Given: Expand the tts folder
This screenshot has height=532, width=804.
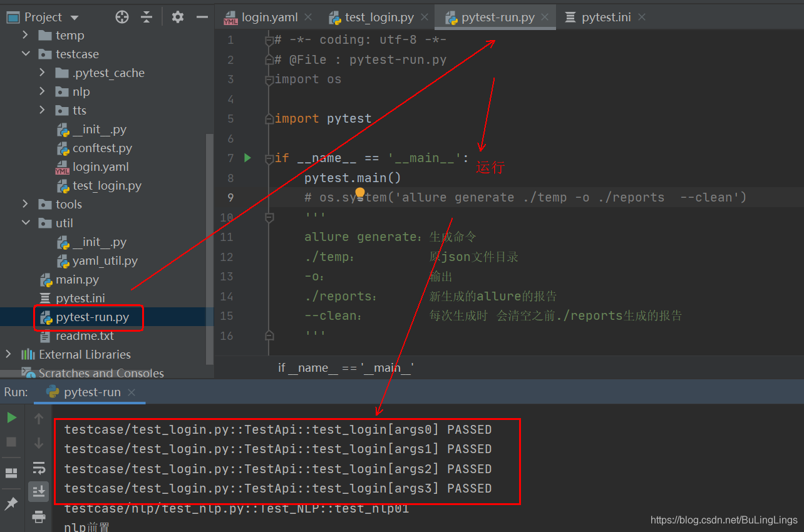Looking at the screenshot, I should coord(42,110).
